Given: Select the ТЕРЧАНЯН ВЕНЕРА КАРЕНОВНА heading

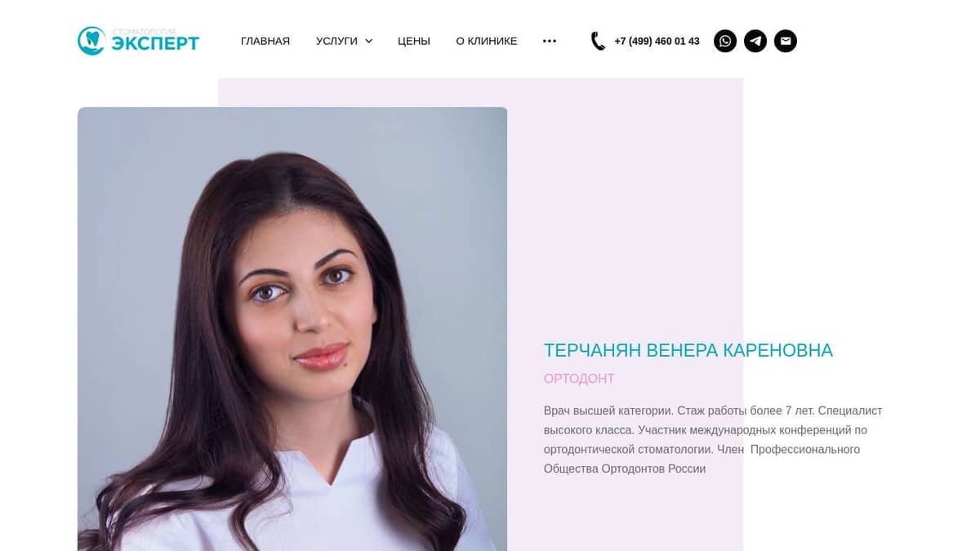Looking at the screenshot, I should pos(688,350).
